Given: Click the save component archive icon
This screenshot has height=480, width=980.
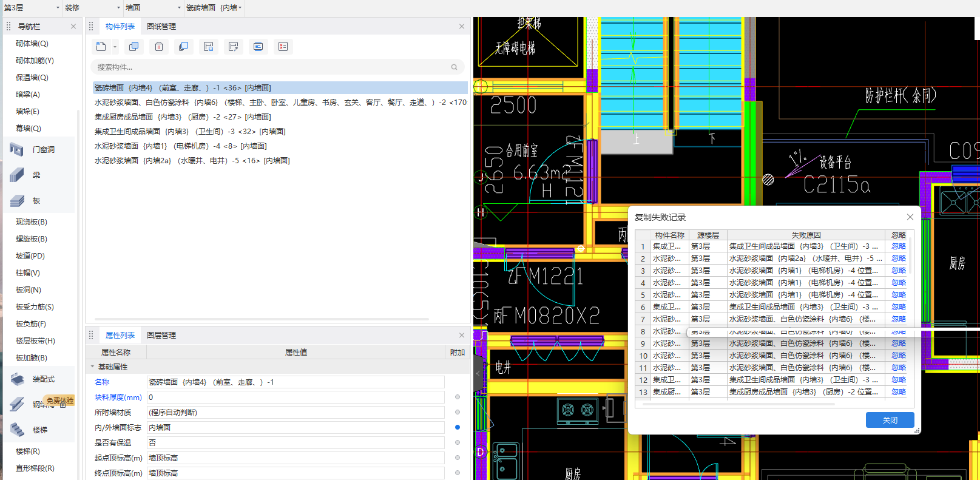Looking at the screenshot, I should coord(208,47).
